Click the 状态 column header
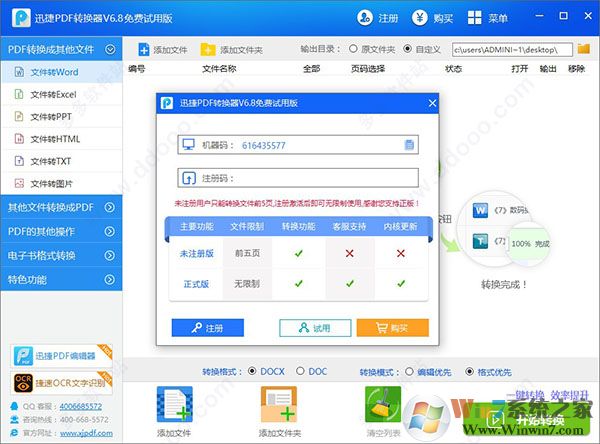 coord(453,69)
